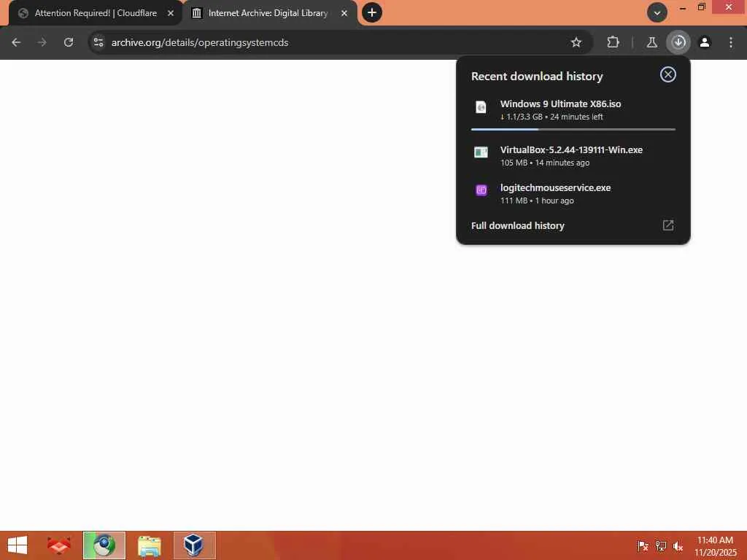Bookmark this page with the star icon
The width and height of the screenshot is (747, 560).
tap(576, 42)
